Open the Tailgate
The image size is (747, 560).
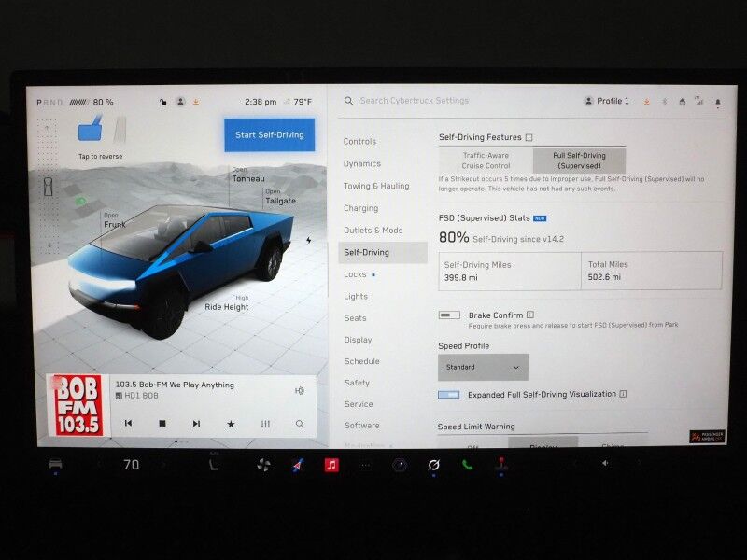coord(280,197)
